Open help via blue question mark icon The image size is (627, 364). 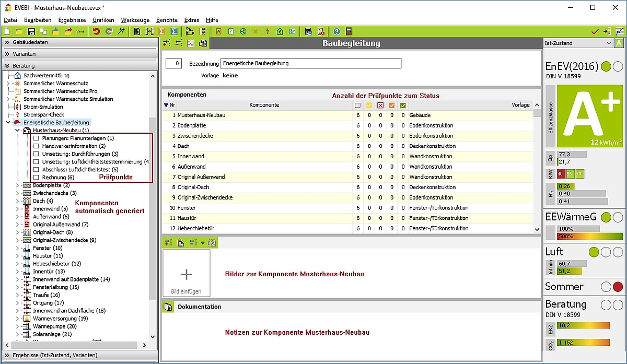pos(336,31)
